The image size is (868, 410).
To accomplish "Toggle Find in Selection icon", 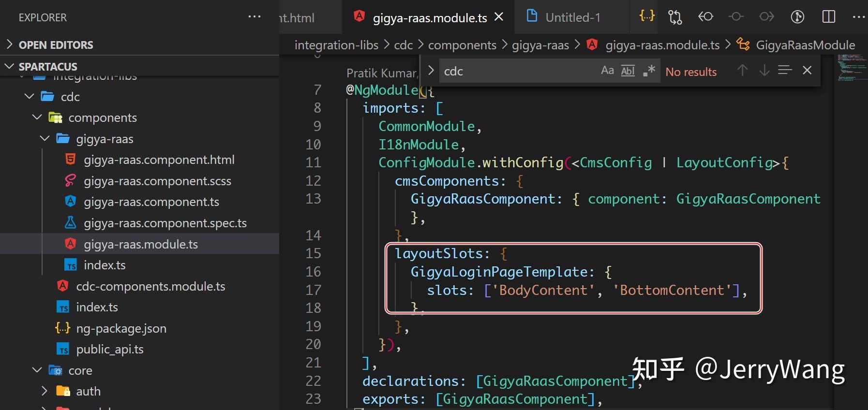I will coord(785,71).
